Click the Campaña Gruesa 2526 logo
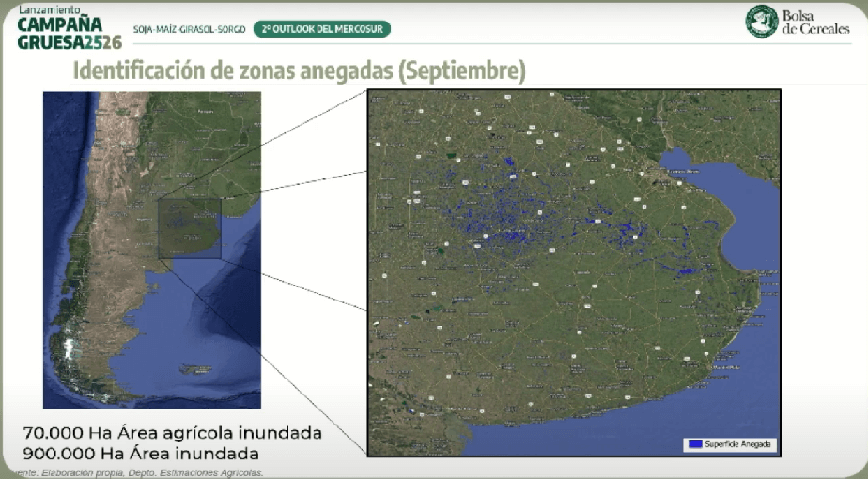 pos(69,32)
